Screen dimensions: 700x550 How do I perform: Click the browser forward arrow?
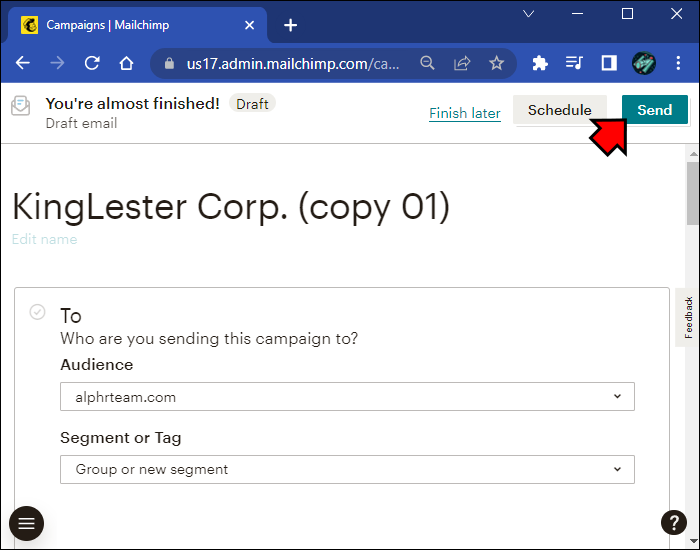point(57,63)
